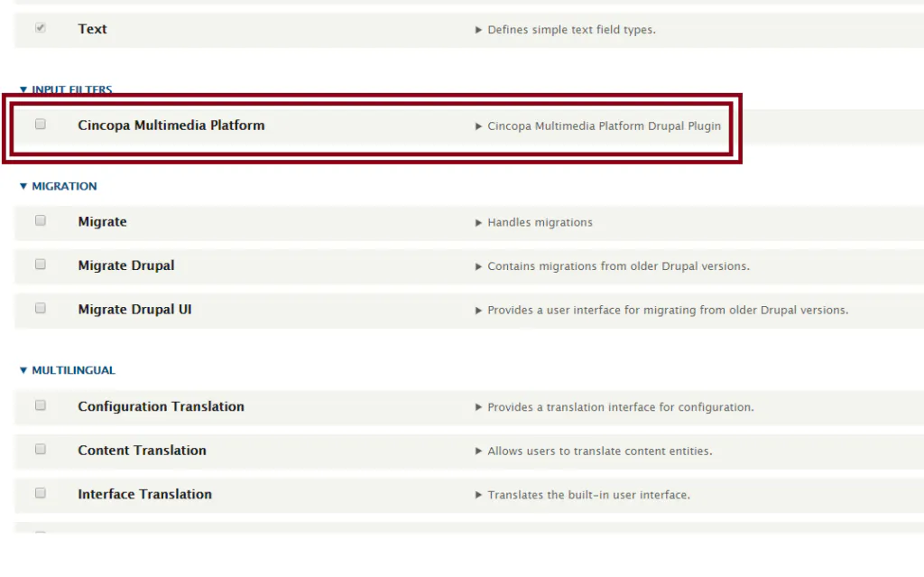
Task: Click the Migrate module name label
Action: 102,222
